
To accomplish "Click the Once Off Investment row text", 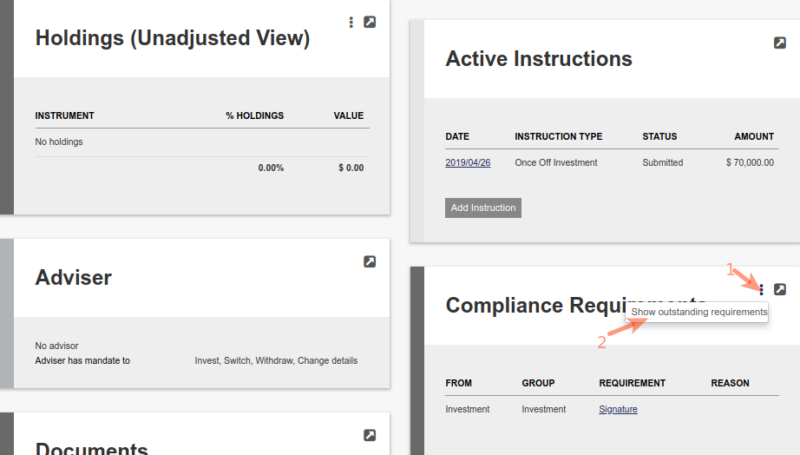I will [556, 163].
